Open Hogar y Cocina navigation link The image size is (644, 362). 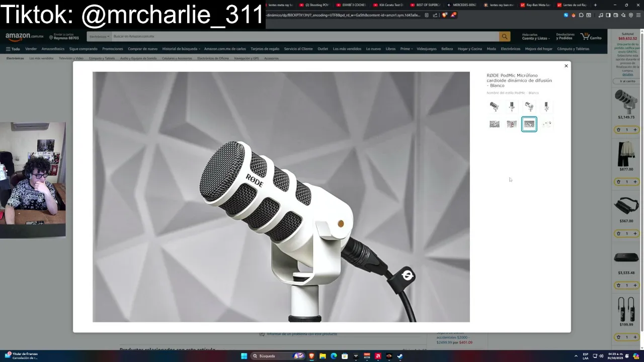coord(470,49)
